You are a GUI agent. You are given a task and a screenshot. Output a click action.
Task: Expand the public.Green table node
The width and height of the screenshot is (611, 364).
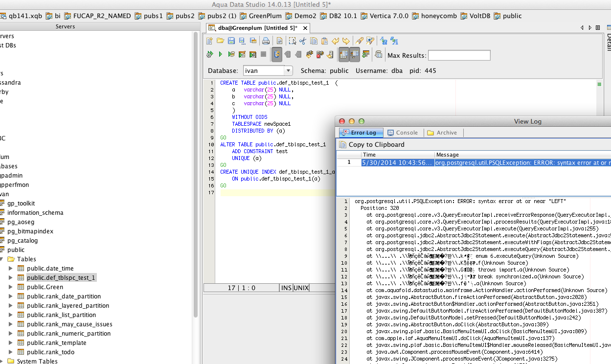(x=11, y=287)
